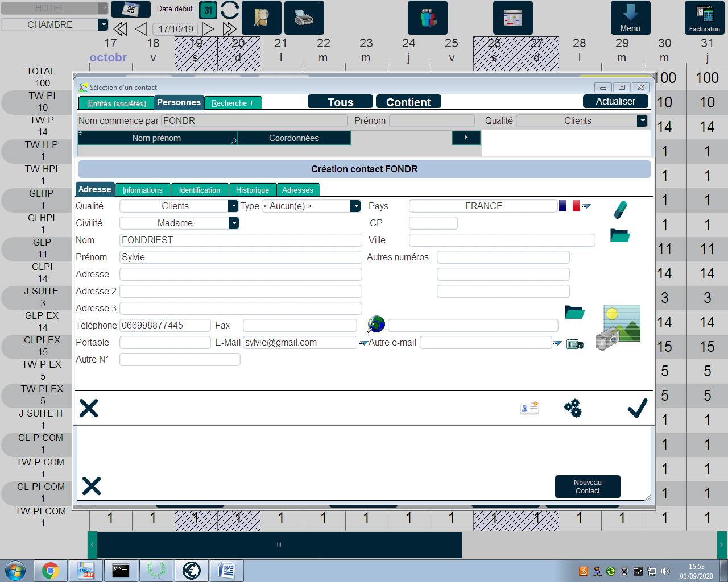
Task: Click the refresh arrows icon
Action: [230, 10]
